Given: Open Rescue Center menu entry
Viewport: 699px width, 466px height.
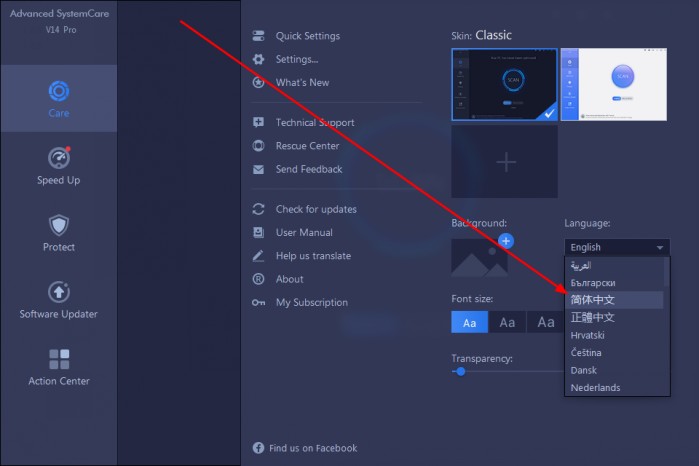Looking at the screenshot, I should 307,146.
